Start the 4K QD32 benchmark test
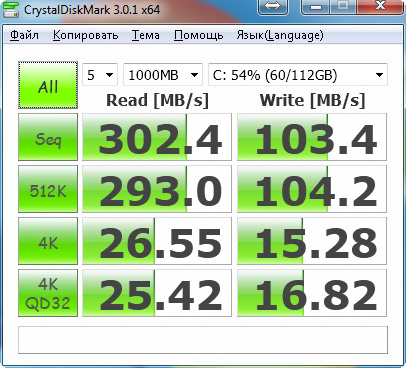The height and width of the screenshot is (368, 406). click(x=48, y=293)
